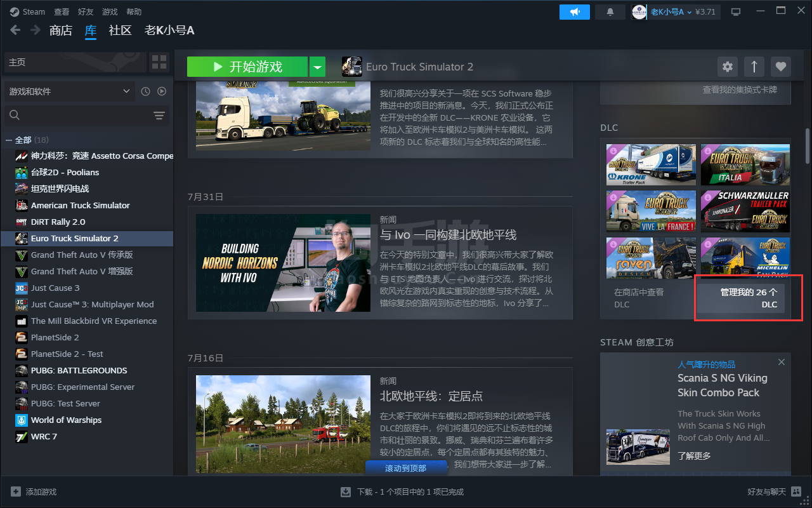This screenshot has height=508, width=812.
Task: Open the game settings gear icon
Action: 728,67
